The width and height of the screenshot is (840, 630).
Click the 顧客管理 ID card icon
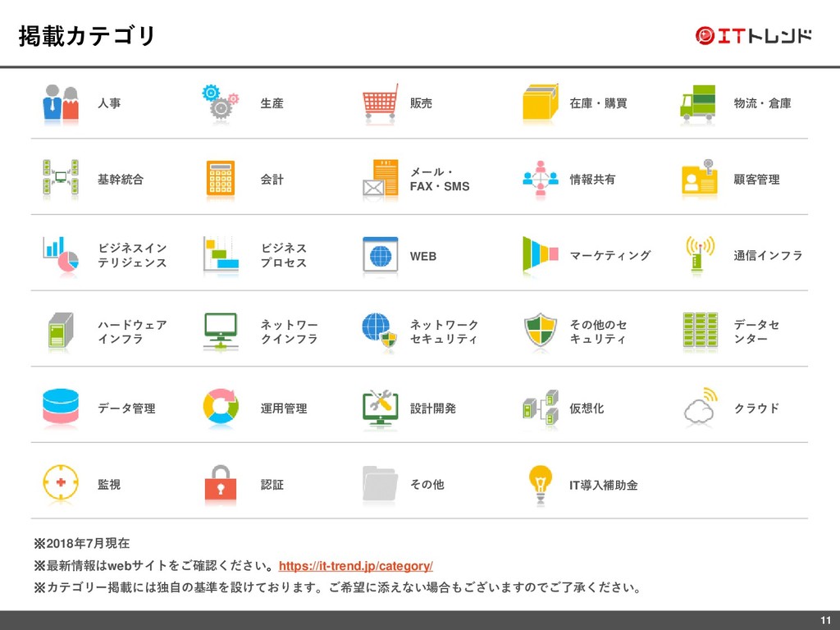click(700, 177)
